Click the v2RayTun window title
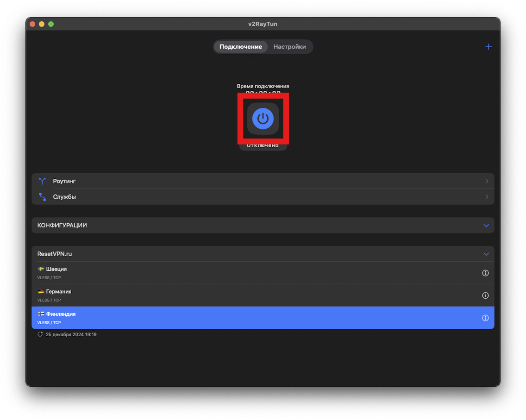Screen dimensions: 526x420 [x=263, y=24]
